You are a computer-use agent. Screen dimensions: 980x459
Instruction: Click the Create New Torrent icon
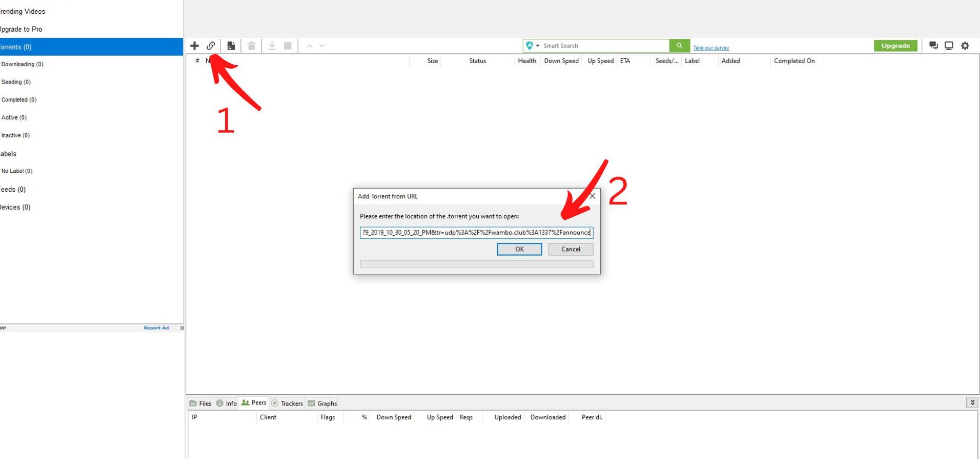coord(231,45)
